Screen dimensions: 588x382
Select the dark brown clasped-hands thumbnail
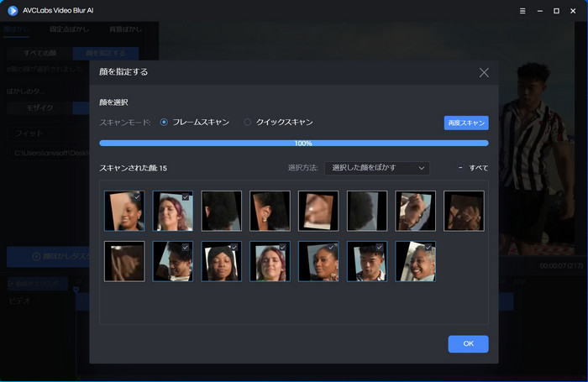[x=464, y=211]
